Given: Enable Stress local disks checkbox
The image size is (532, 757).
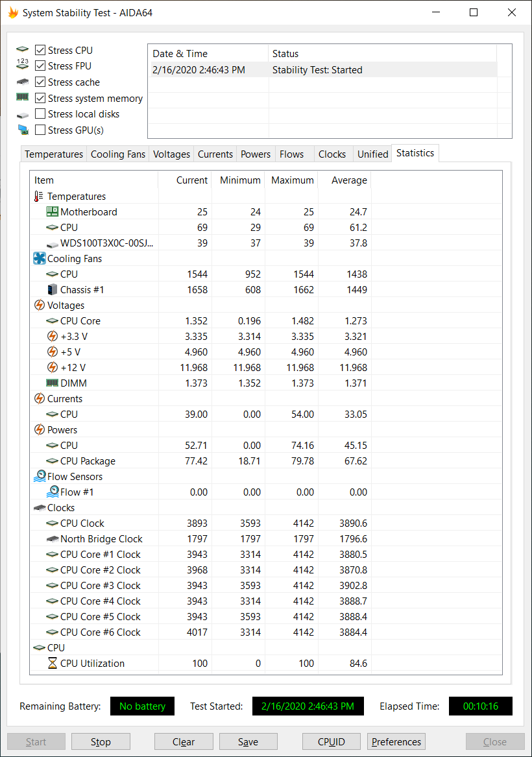Looking at the screenshot, I should (x=41, y=114).
